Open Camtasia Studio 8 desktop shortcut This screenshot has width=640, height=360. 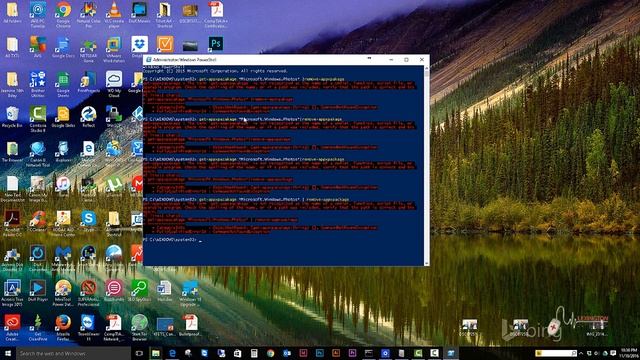[x=38, y=118]
